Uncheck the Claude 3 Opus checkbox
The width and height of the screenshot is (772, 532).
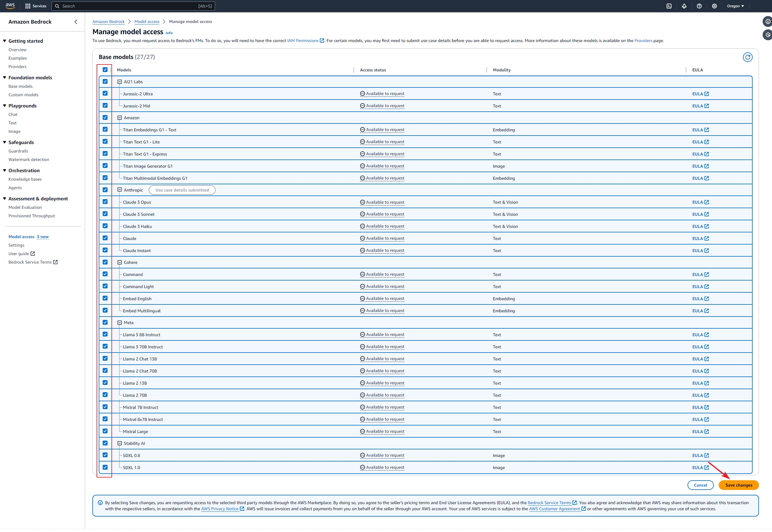click(x=105, y=202)
